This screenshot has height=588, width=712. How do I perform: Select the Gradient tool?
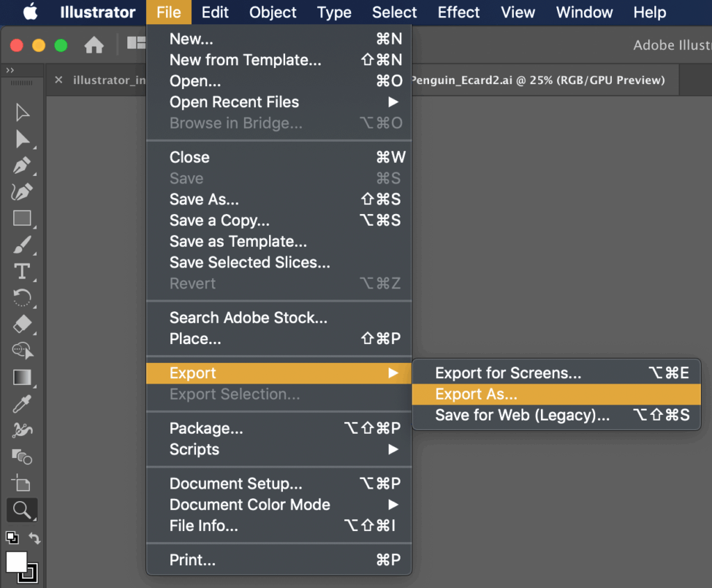[x=22, y=377]
